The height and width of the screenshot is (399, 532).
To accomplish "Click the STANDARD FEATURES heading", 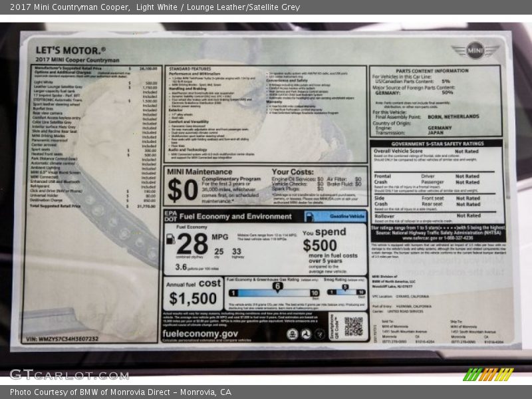I will (190, 69).
